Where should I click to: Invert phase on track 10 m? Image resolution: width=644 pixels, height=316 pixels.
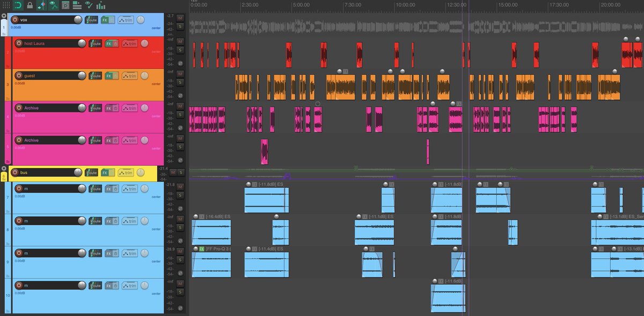coord(180,308)
